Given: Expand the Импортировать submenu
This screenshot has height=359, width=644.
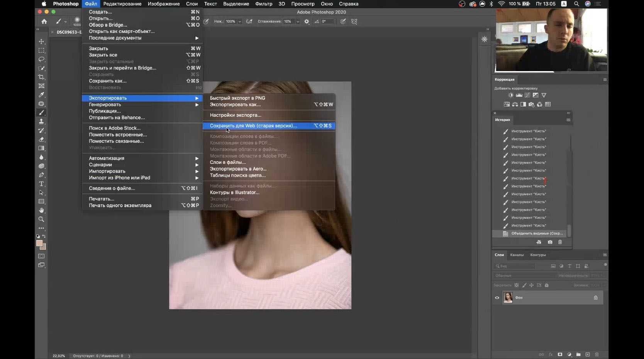Looking at the screenshot, I should 142,171.
